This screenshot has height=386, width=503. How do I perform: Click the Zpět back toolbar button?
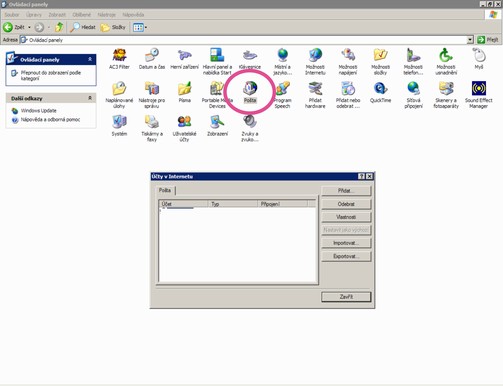(14, 27)
